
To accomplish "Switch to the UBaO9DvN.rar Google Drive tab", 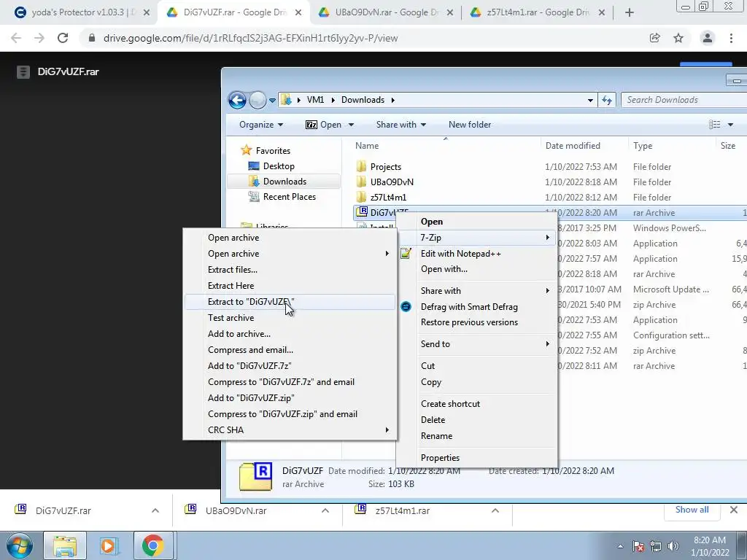I will (385, 12).
